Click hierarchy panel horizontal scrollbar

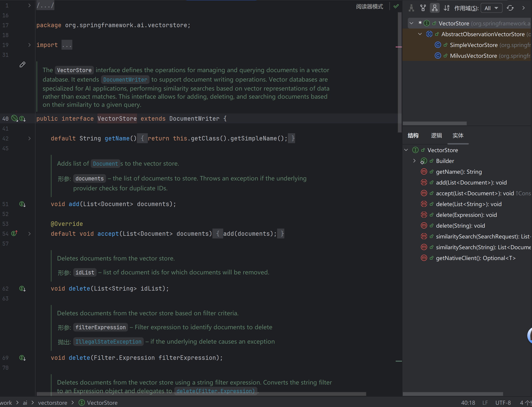pos(435,123)
